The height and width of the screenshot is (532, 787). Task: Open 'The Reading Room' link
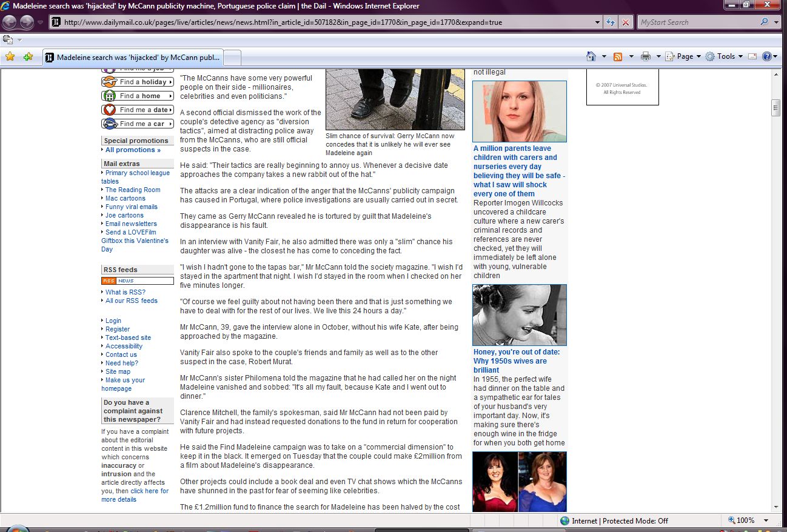(x=133, y=190)
